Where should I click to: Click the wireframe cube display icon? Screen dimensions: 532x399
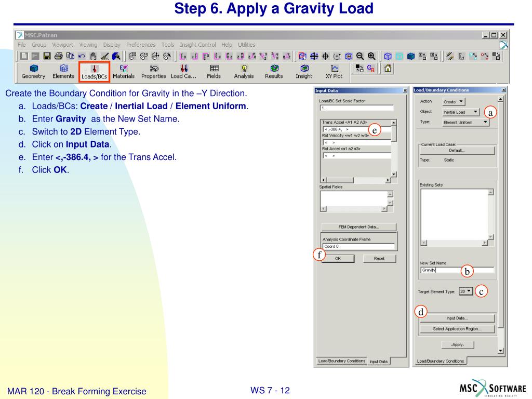pos(388,56)
